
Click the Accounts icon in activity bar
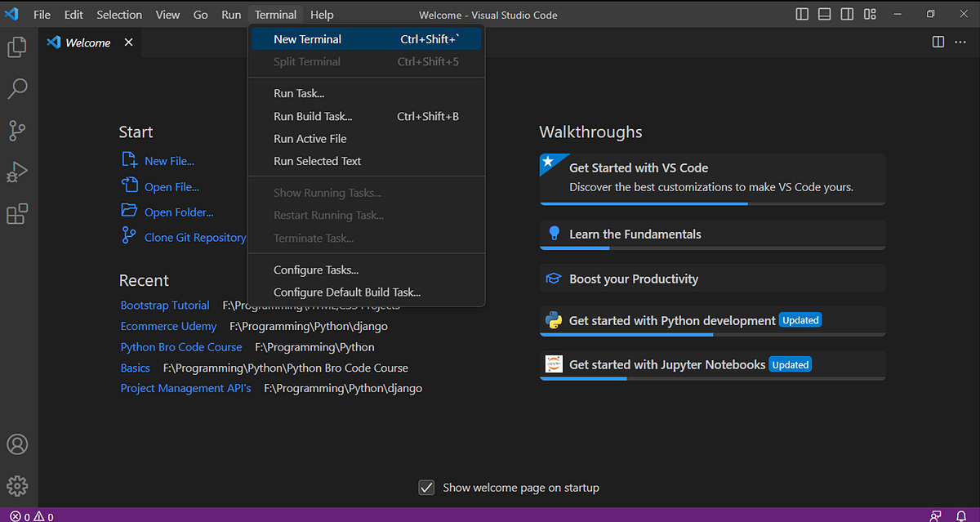17,444
